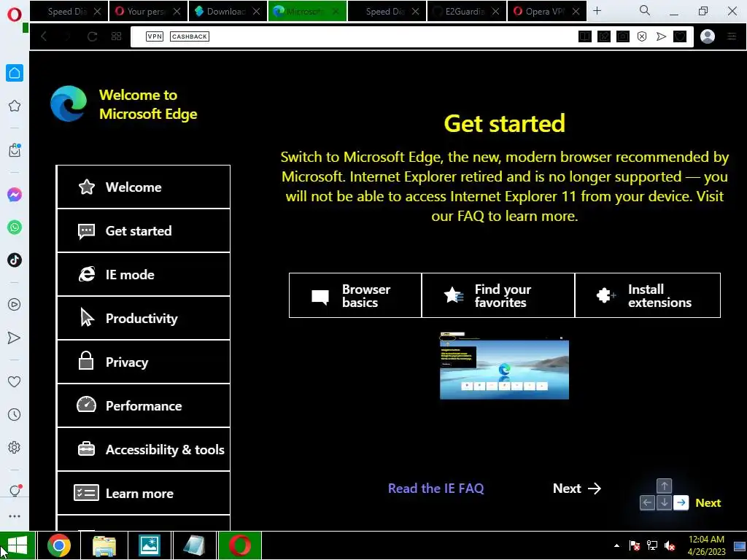Open Accessibility & tools section
747x560 pixels.
[144, 450]
